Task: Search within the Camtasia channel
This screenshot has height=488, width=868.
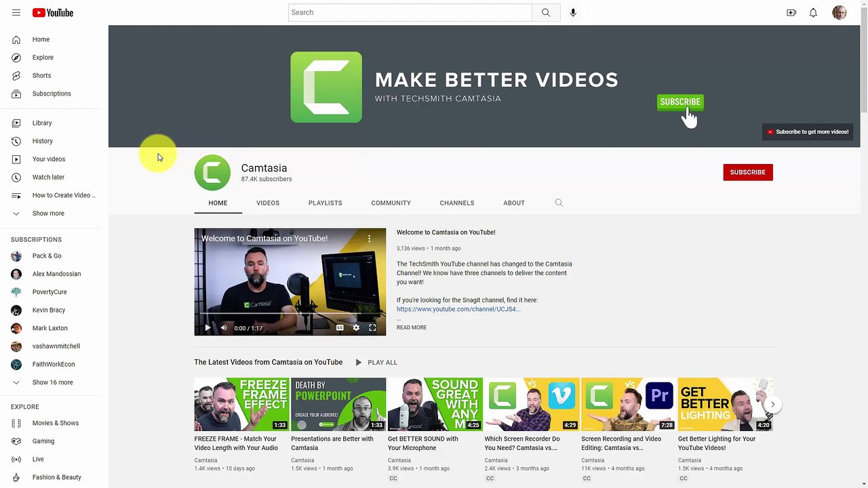Action: pos(559,203)
